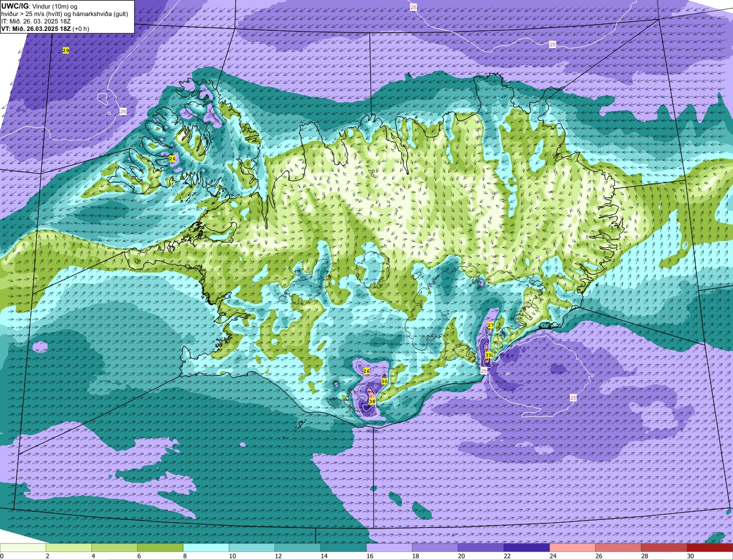Click the 2–4 m/s light yellow-green legend swatch
The width and height of the screenshot is (733, 560).
[x=69, y=547]
